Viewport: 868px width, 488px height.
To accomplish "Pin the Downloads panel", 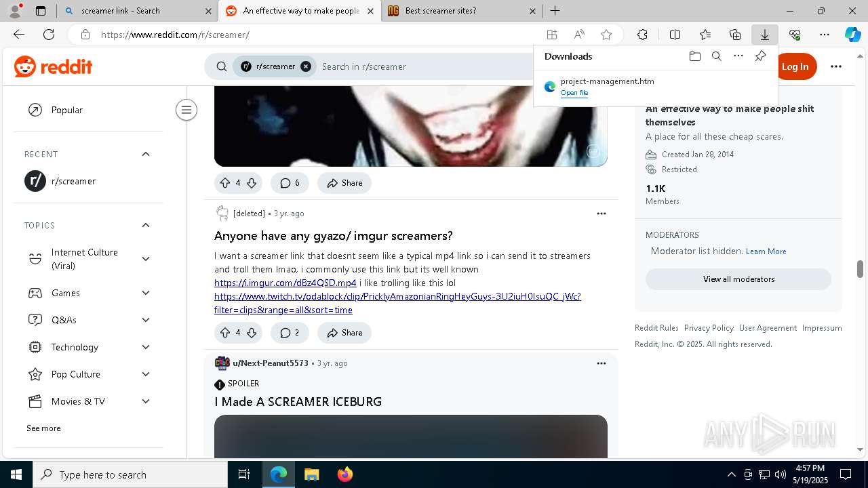I will click(x=760, y=56).
